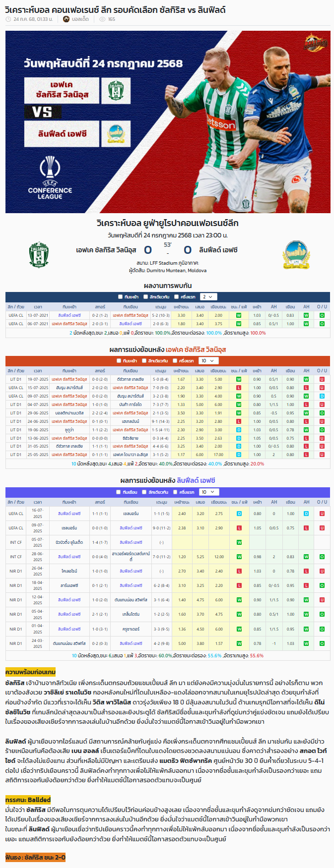Click team name เชลบอร์น in 09-07-2025 Linfield row
The height and width of the screenshot is (868, 334).
69,528
